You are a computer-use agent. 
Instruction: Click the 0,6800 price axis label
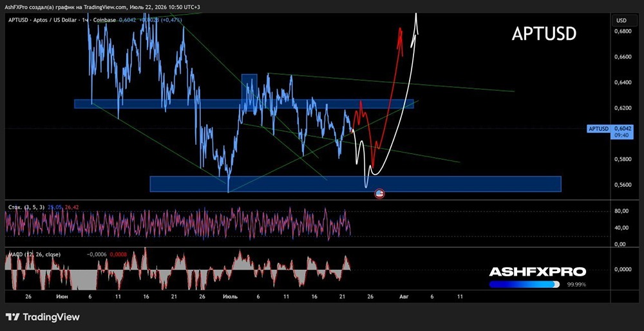point(623,31)
